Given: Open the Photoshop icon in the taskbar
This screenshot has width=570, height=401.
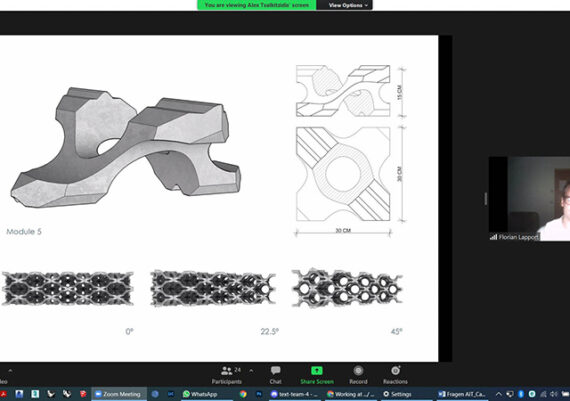Looking at the screenshot, I should coord(259,394).
